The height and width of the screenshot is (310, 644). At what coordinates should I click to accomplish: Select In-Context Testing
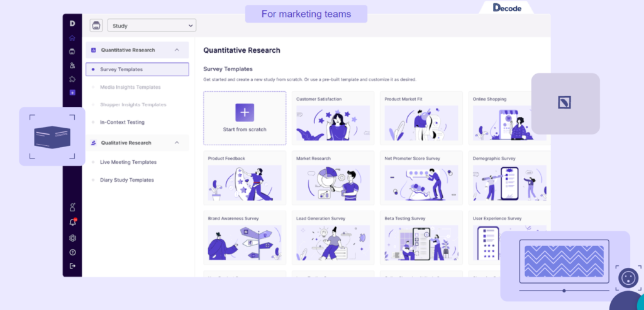coord(123,123)
